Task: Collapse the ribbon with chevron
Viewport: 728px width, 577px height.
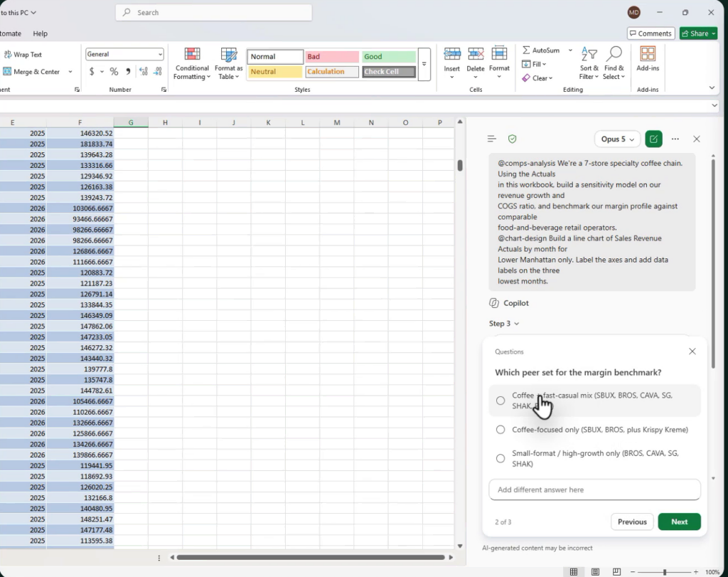Action: 712,88
